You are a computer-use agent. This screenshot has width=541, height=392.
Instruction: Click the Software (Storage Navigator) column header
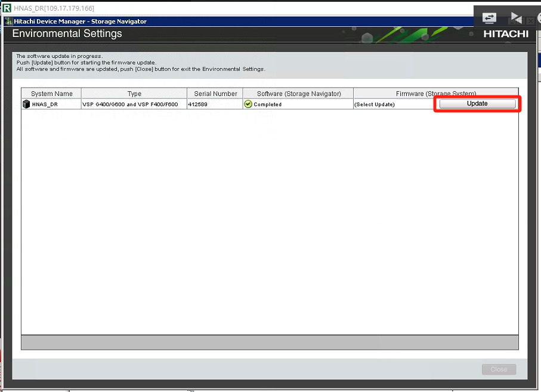tap(298, 94)
